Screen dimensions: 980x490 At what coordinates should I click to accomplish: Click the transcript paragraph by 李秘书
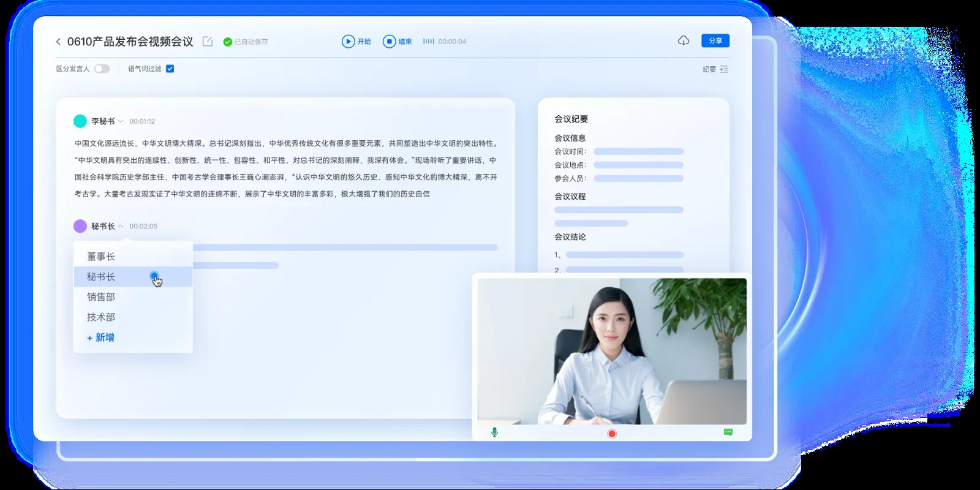point(286,168)
